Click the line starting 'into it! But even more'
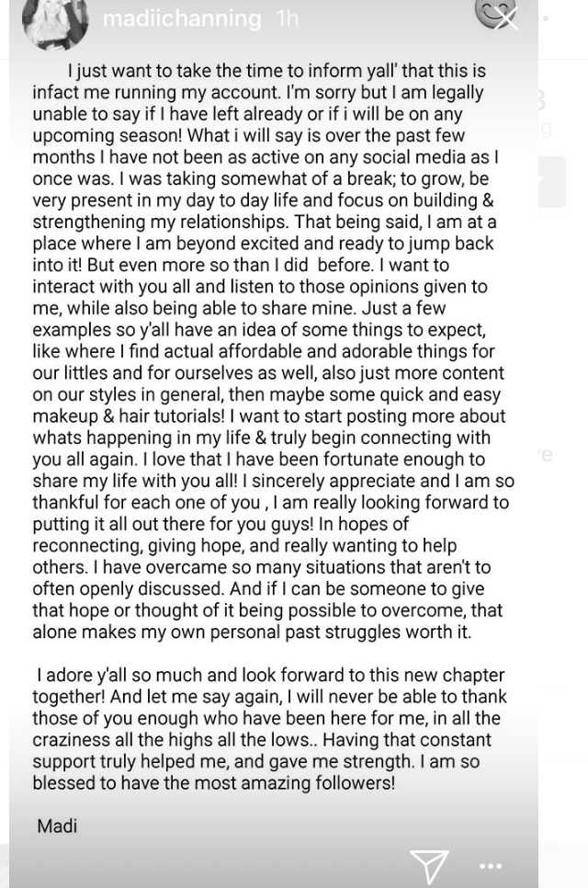 coord(241,265)
